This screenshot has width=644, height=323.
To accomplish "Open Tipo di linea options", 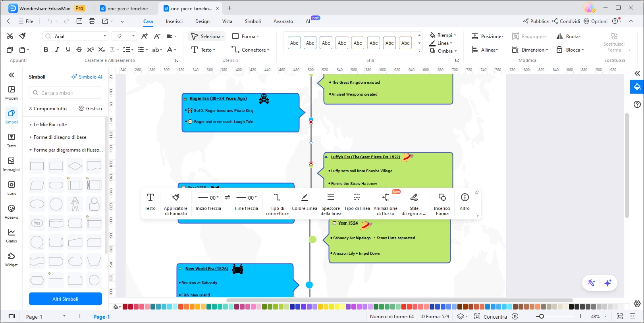I will click(357, 202).
